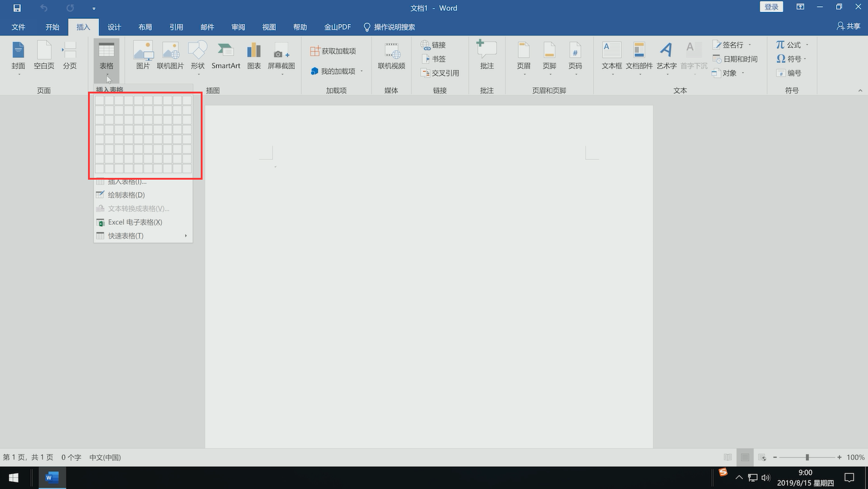Add a 书签 bookmark
The width and height of the screenshot is (868, 489).
click(x=433, y=59)
